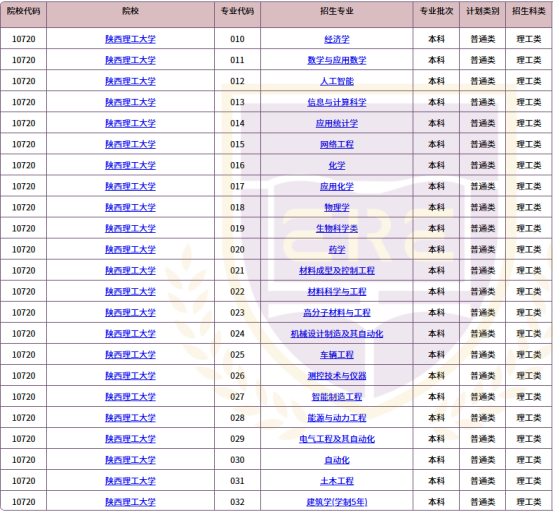
Task: Select major code cell 021
Action: (237, 271)
